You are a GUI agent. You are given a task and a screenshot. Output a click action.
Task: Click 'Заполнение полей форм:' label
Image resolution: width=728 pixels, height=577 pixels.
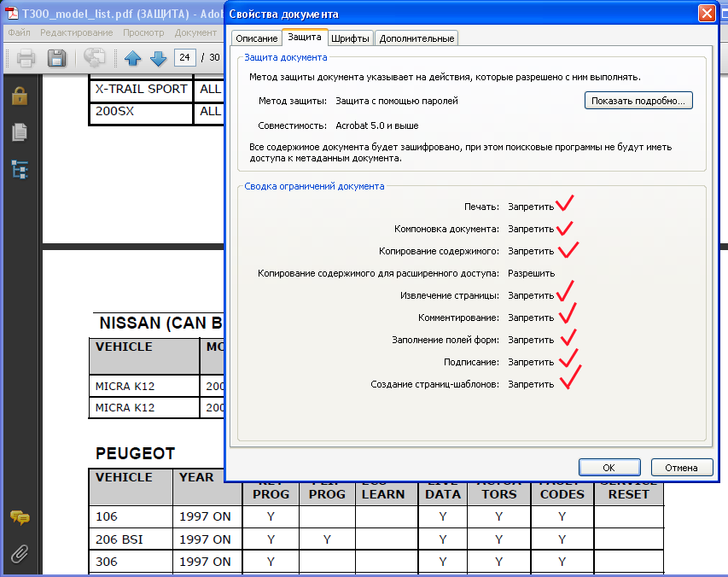click(446, 340)
